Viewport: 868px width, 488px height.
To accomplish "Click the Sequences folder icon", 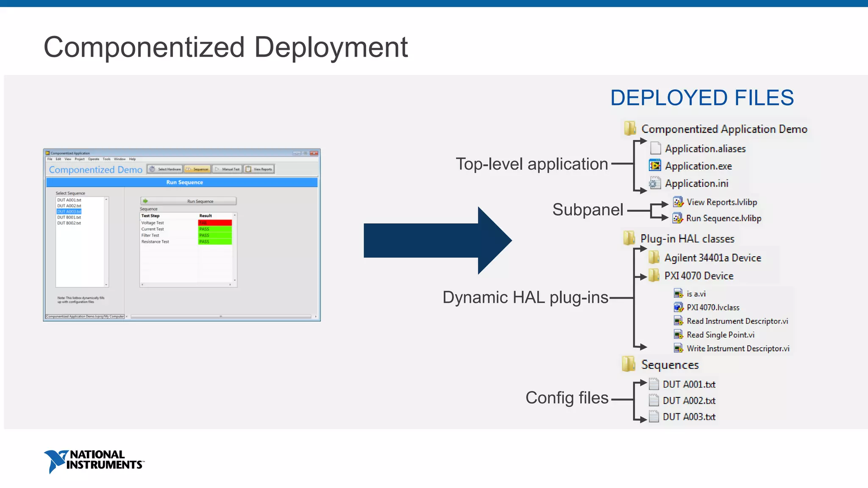I will click(x=629, y=364).
